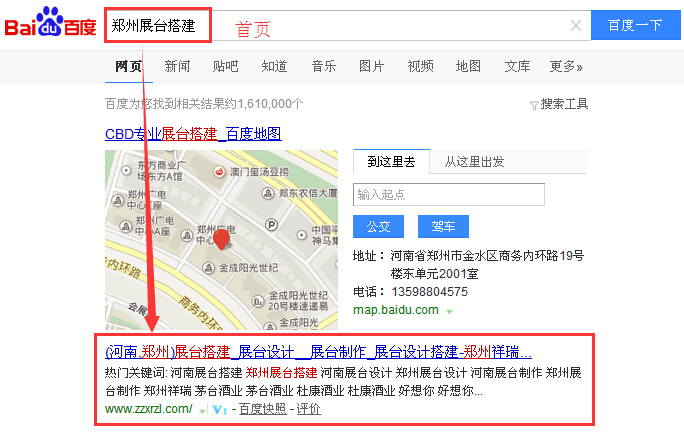Click the result count text 1,610,000个
Image resolution: width=684 pixels, height=433 pixels.
coord(270,104)
